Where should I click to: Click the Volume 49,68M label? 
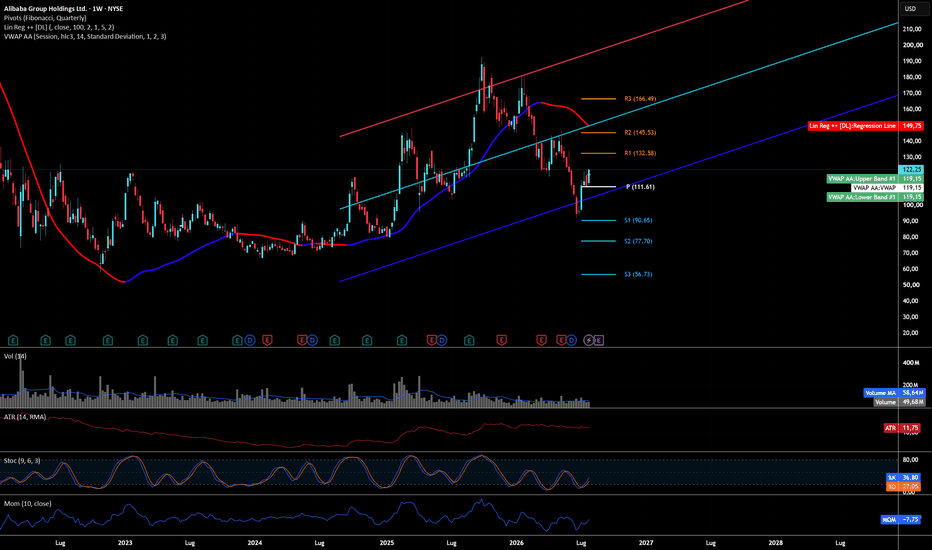899,402
